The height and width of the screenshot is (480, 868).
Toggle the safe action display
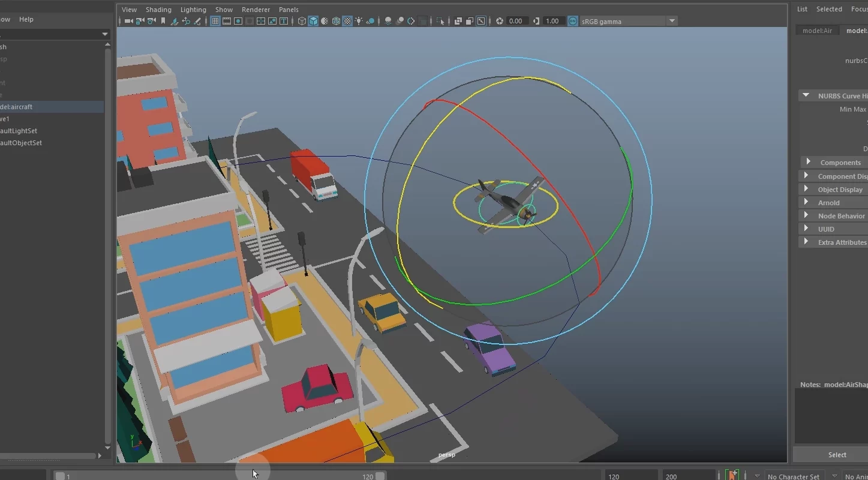pos(272,21)
